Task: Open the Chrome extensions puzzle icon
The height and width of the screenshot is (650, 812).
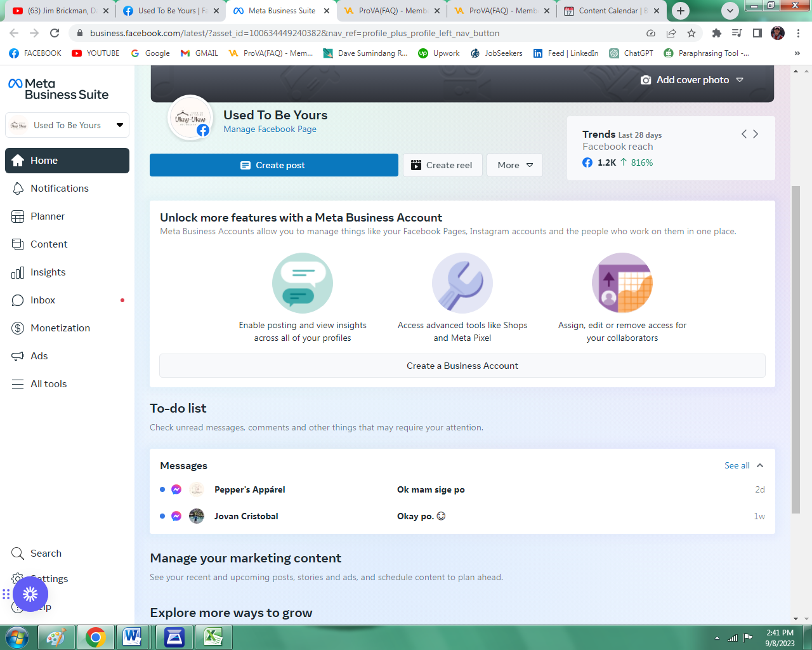Action: (x=717, y=33)
